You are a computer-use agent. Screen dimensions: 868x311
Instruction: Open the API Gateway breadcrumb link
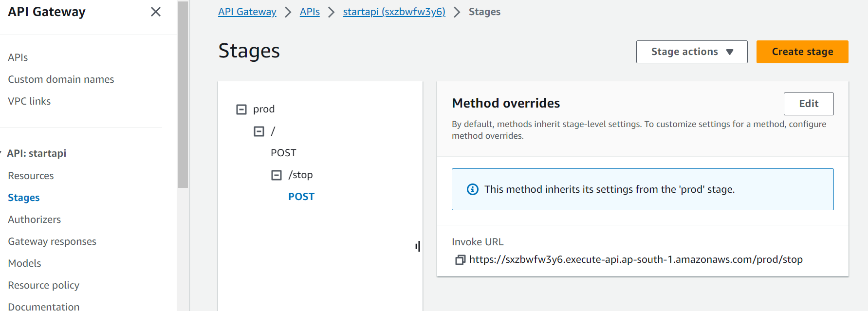pyautogui.click(x=247, y=12)
